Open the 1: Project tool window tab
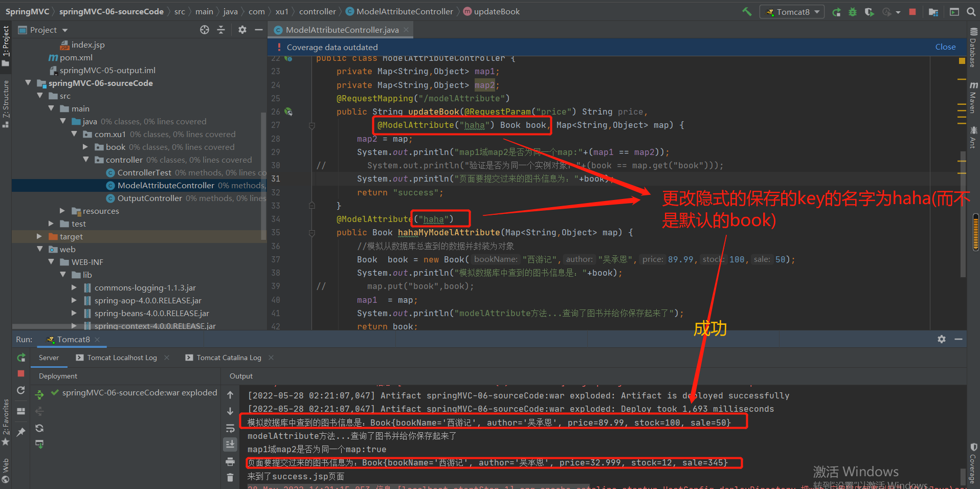 click(x=6, y=46)
